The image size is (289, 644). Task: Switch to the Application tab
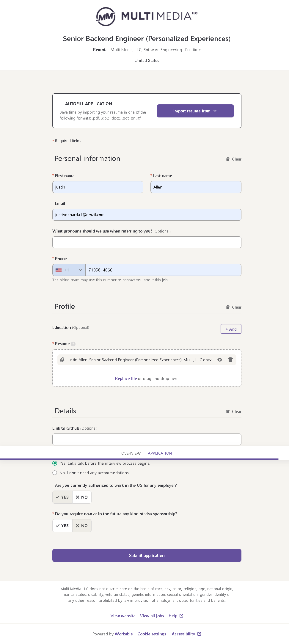click(x=160, y=453)
